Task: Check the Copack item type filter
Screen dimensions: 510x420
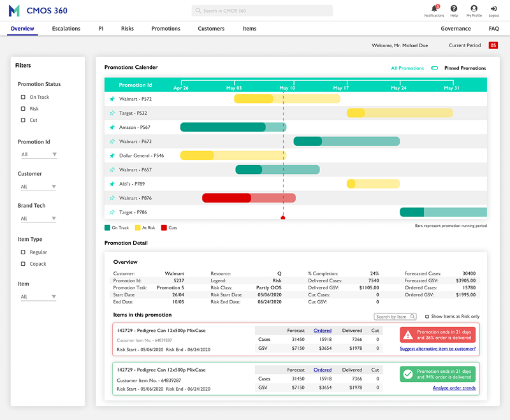Action: pos(23,264)
